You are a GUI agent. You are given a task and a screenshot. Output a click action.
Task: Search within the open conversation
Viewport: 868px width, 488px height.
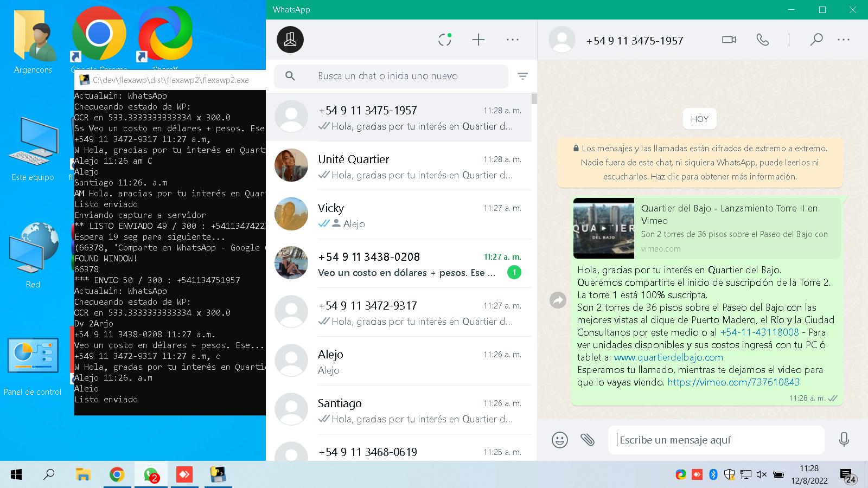(x=816, y=40)
